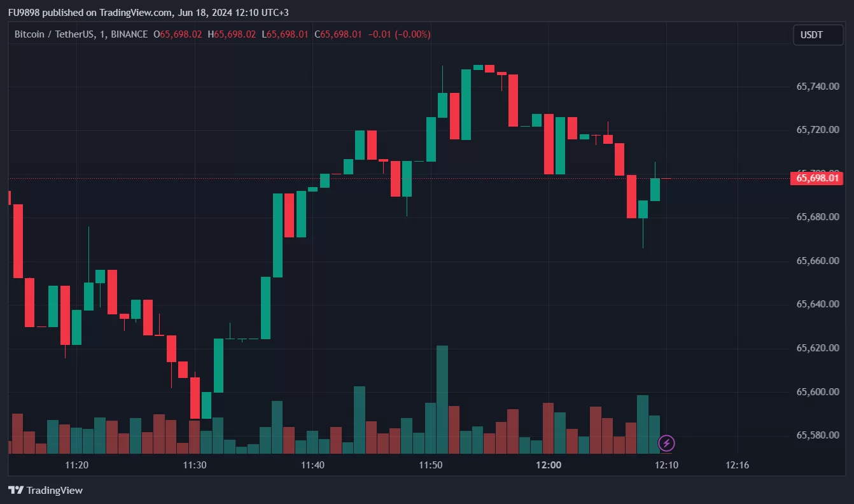Click the 12:16 time axis label
Image resolution: width=854 pixels, height=504 pixels.
737,465
